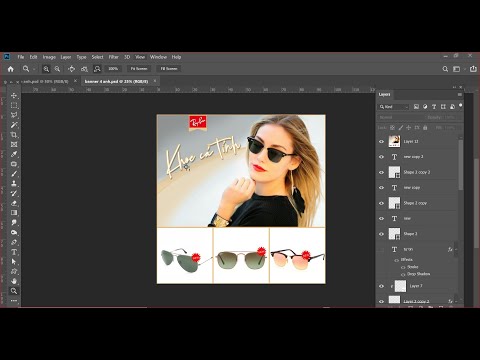Close the active banner document tab

[155, 81]
